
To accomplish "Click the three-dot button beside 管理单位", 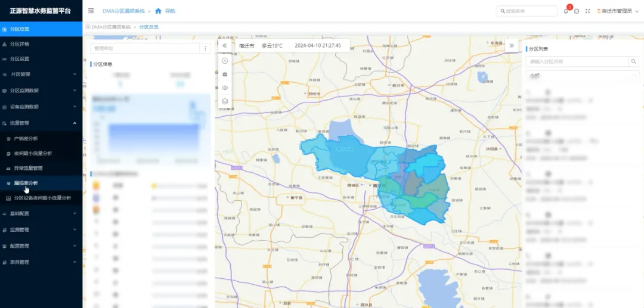I will coord(205,48).
